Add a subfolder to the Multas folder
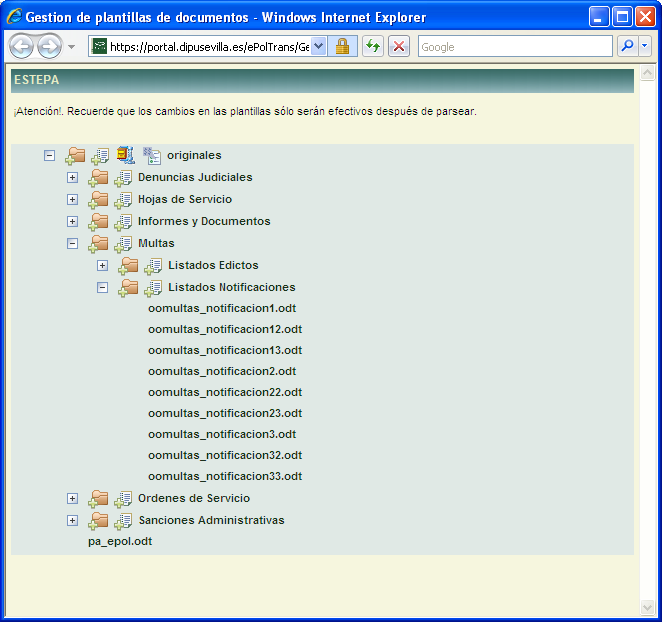This screenshot has height=622, width=662. coord(98,243)
